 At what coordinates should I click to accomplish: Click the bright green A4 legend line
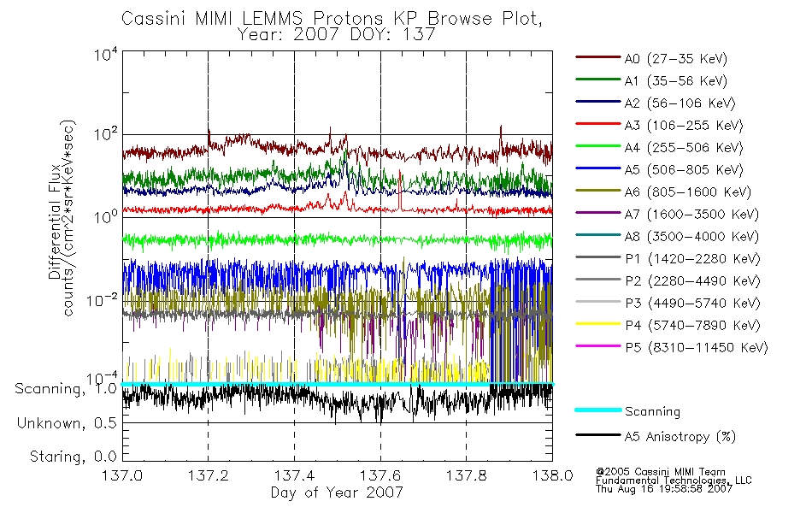597,146
